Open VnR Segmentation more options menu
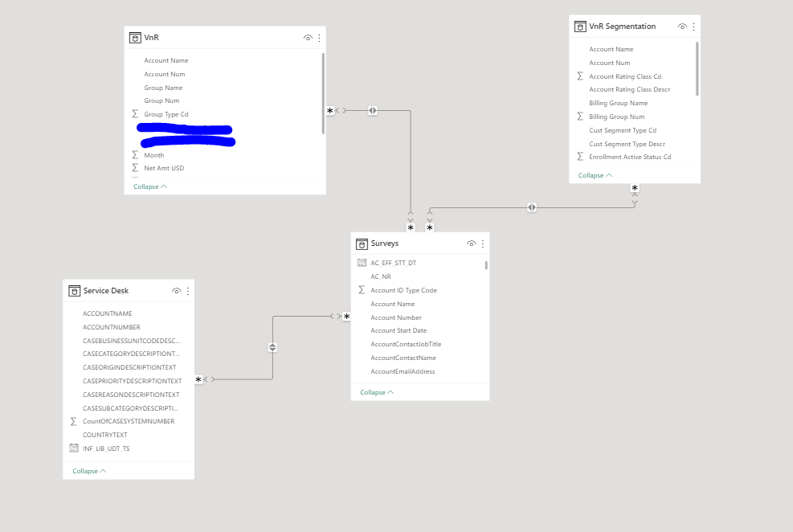The height and width of the screenshot is (532, 793). pos(693,27)
